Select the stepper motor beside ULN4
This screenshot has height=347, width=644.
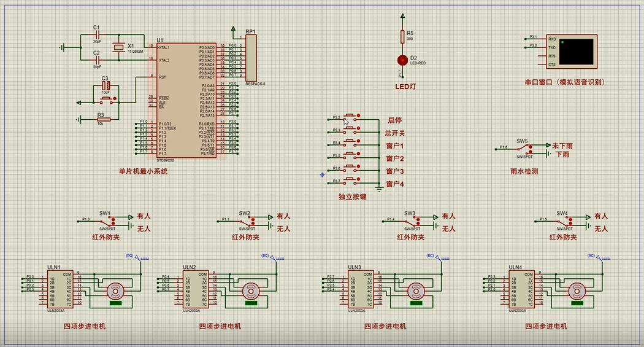[577, 291]
